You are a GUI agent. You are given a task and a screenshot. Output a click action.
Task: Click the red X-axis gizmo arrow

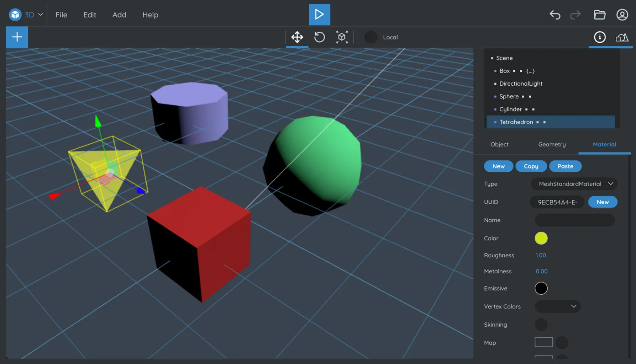[x=54, y=196]
